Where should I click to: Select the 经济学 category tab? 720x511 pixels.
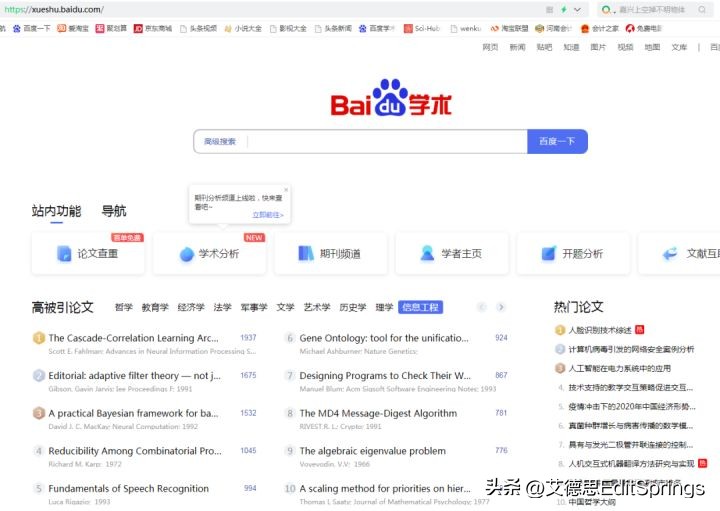191,307
